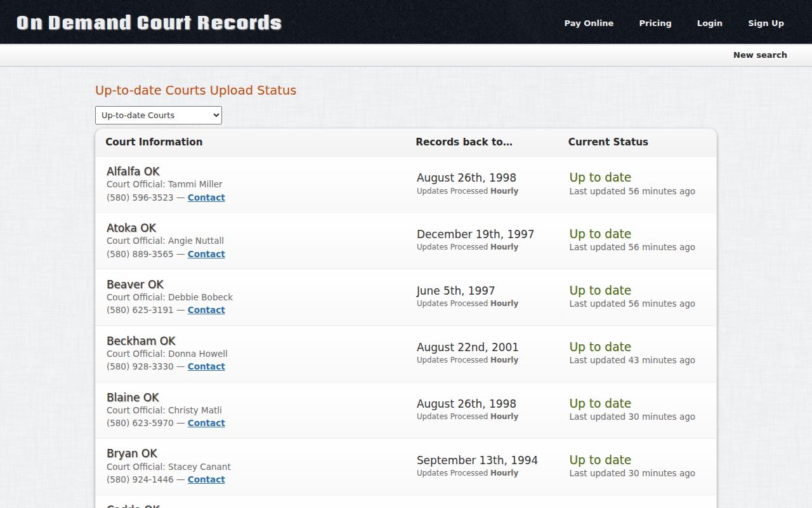
Task: Select the Alfalfa OK court name
Action: (133, 171)
